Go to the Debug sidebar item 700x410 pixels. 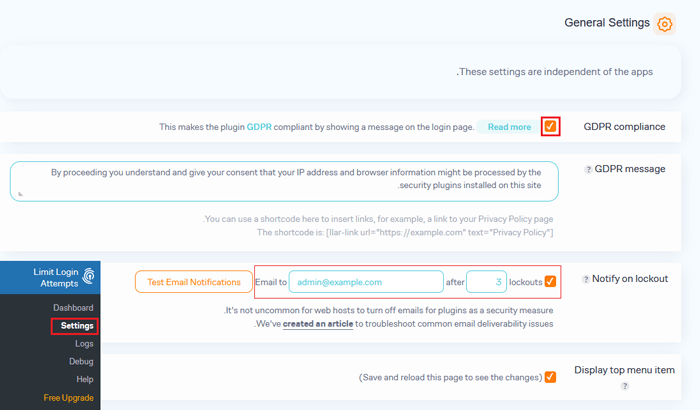80,362
